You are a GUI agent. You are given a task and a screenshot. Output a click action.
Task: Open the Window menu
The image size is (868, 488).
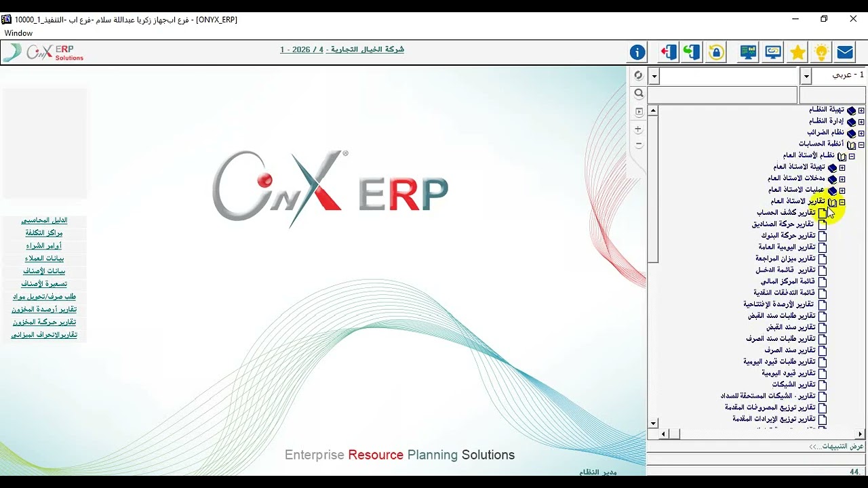pyautogui.click(x=18, y=33)
